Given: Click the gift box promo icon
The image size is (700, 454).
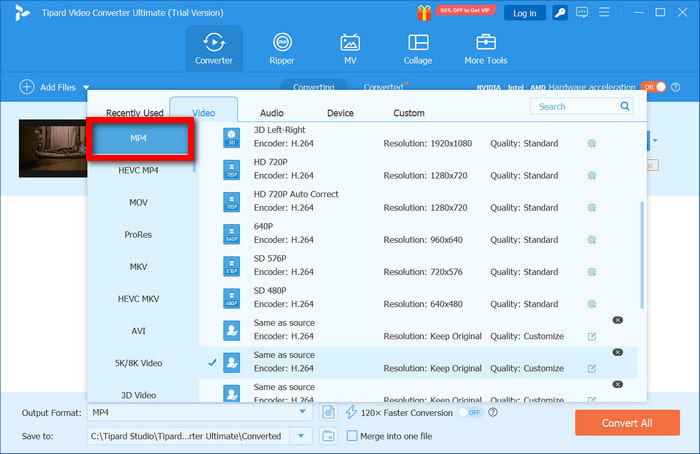Looking at the screenshot, I should tap(424, 12).
